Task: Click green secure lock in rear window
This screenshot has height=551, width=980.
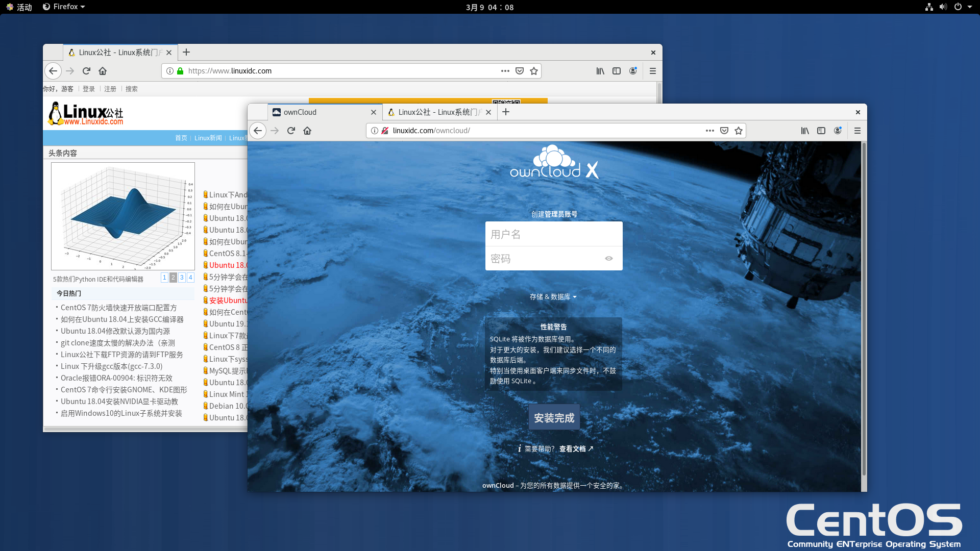Action: (180, 71)
